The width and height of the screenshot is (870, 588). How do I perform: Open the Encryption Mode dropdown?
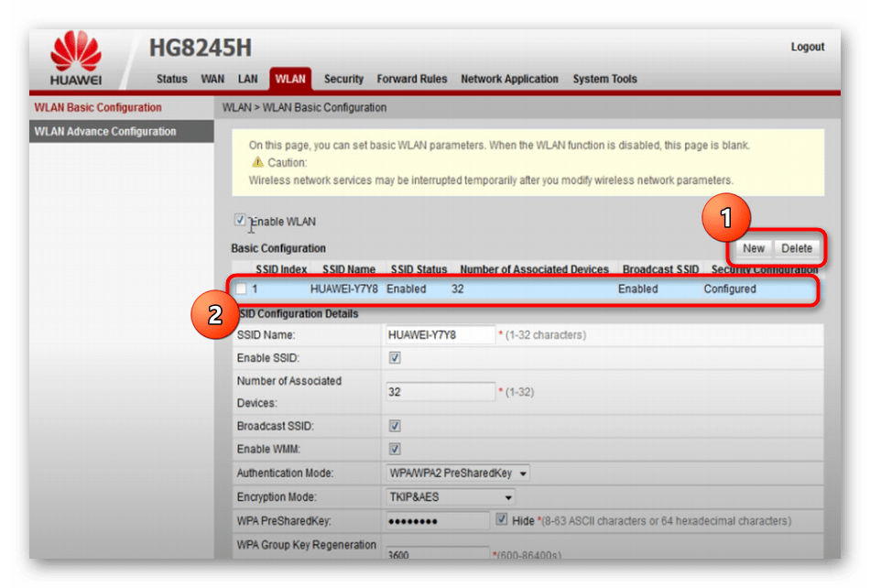[450, 496]
